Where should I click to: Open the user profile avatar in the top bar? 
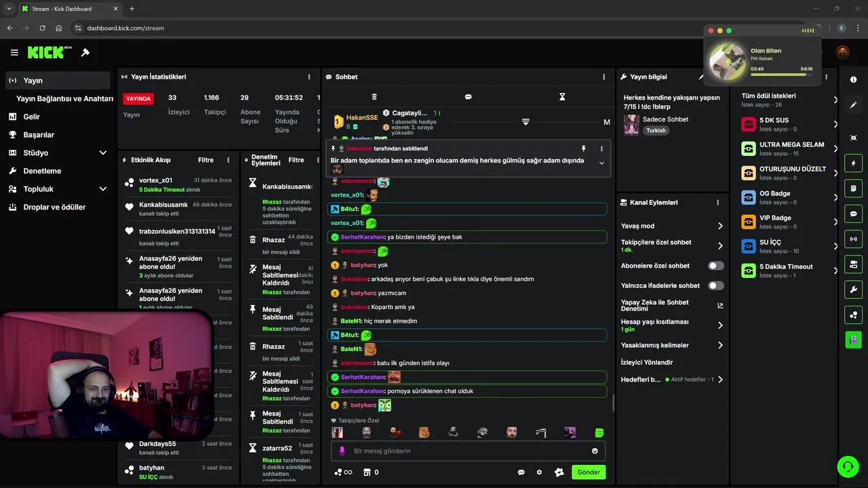[x=842, y=52]
